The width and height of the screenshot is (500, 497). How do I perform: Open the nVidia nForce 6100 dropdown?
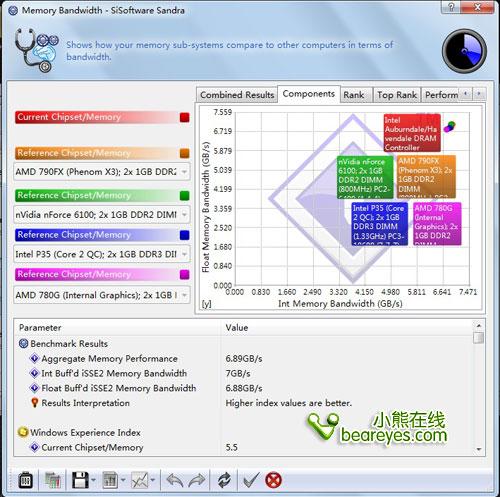click(184, 215)
